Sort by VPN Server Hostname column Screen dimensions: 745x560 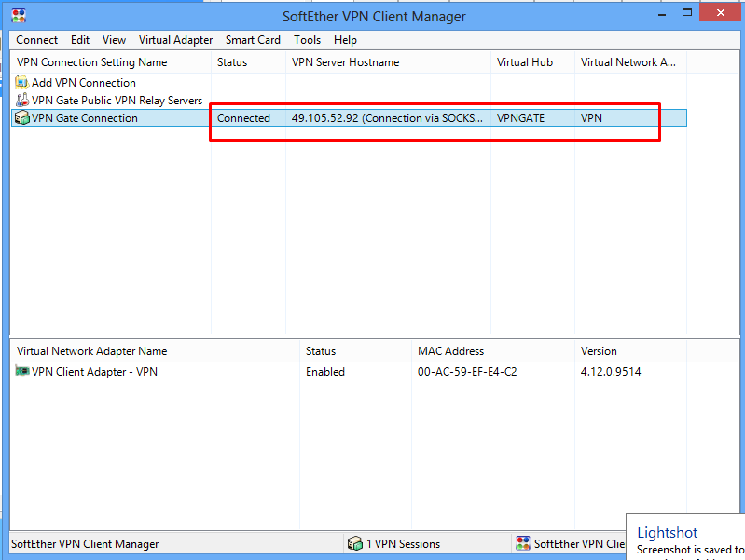click(388, 62)
